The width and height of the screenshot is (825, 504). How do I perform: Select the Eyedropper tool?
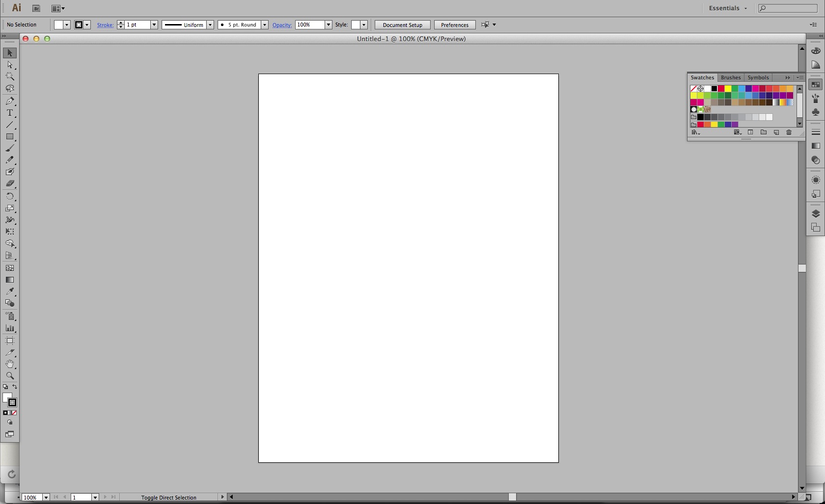click(x=10, y=292)
